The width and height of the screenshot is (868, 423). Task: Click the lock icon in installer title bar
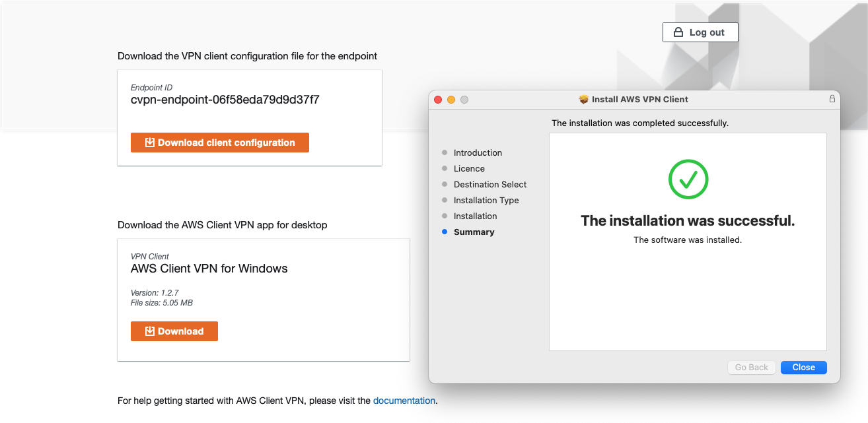(832, 99)
